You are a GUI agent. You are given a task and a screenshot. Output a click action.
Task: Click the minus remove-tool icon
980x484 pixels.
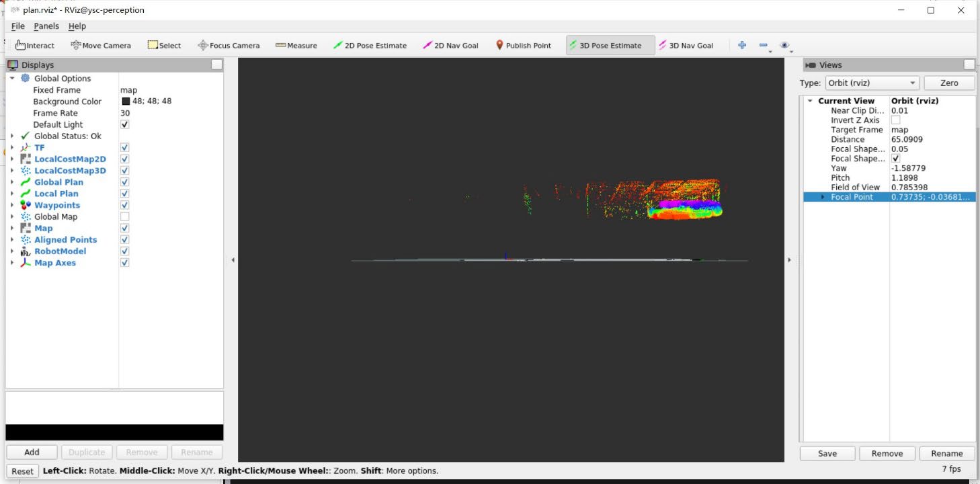pos(764,45)
